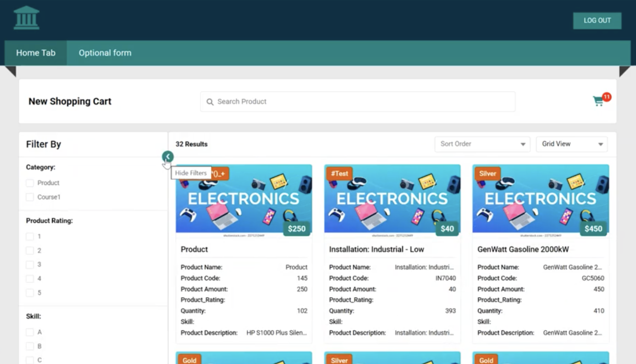Open the Optional form tab
This screenshot has height=364, width=636.
(x=105, y=53)
